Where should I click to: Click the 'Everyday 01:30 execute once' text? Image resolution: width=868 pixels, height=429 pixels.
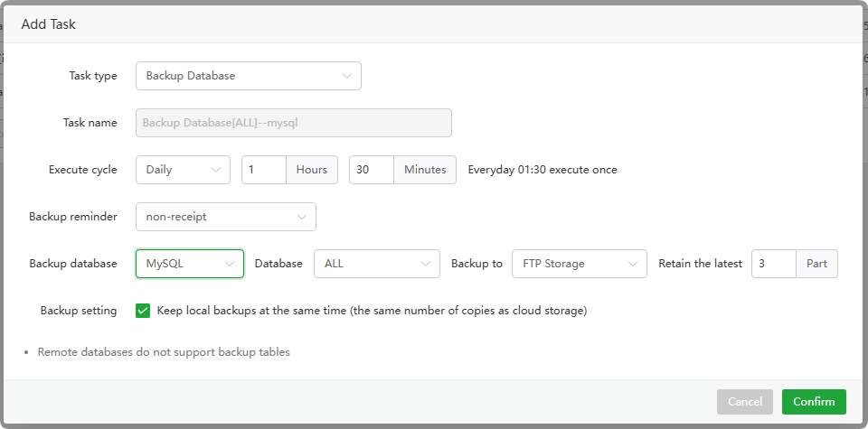tap(542, 170)
